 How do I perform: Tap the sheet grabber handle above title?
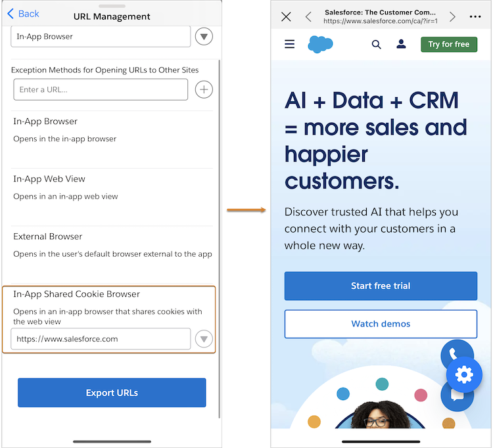click(x=112, y=6)
